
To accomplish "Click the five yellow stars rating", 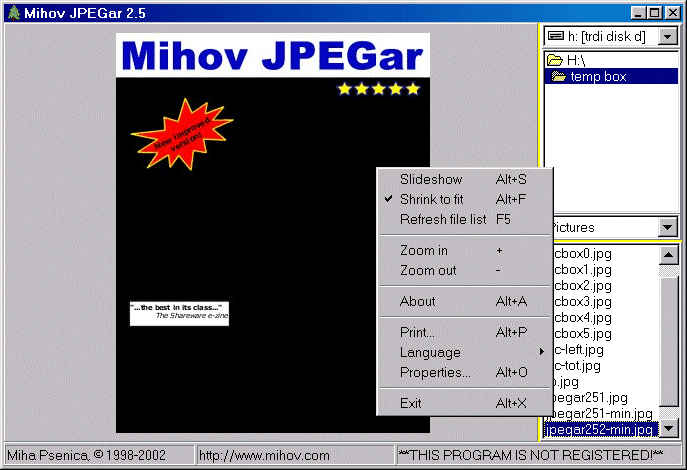I will tap(378, 89).
